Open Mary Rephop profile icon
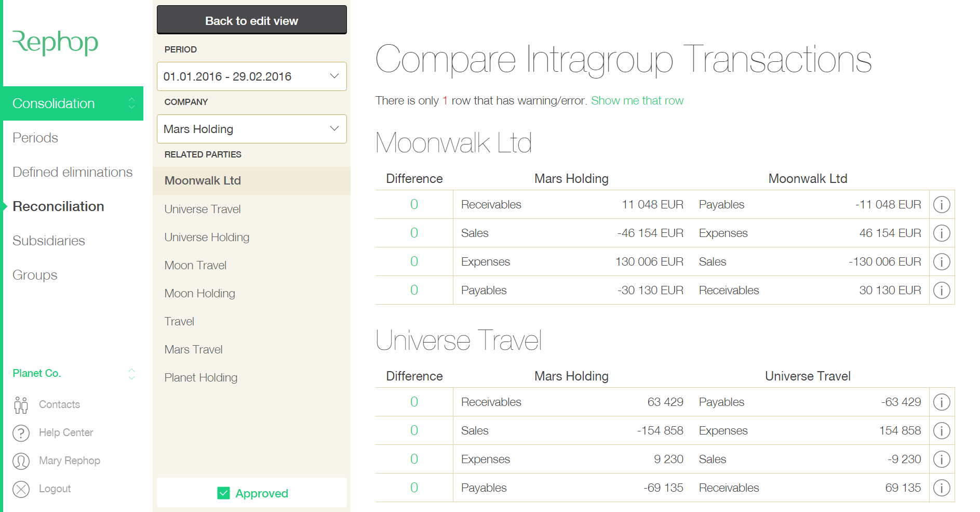 21,461
